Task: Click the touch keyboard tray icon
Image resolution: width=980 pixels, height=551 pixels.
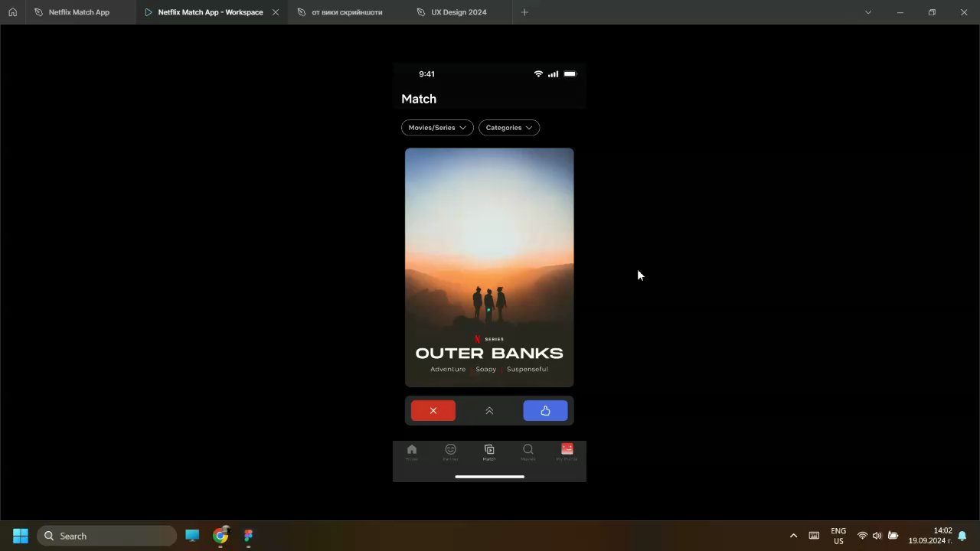Action: coord(814,536)
